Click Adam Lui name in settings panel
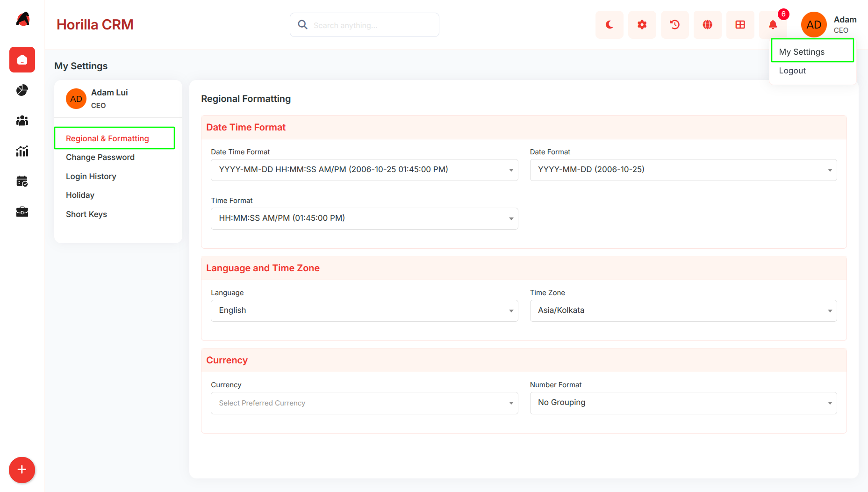Image resolution: width=868 pixels, height=492 pixels. point(109,93)
